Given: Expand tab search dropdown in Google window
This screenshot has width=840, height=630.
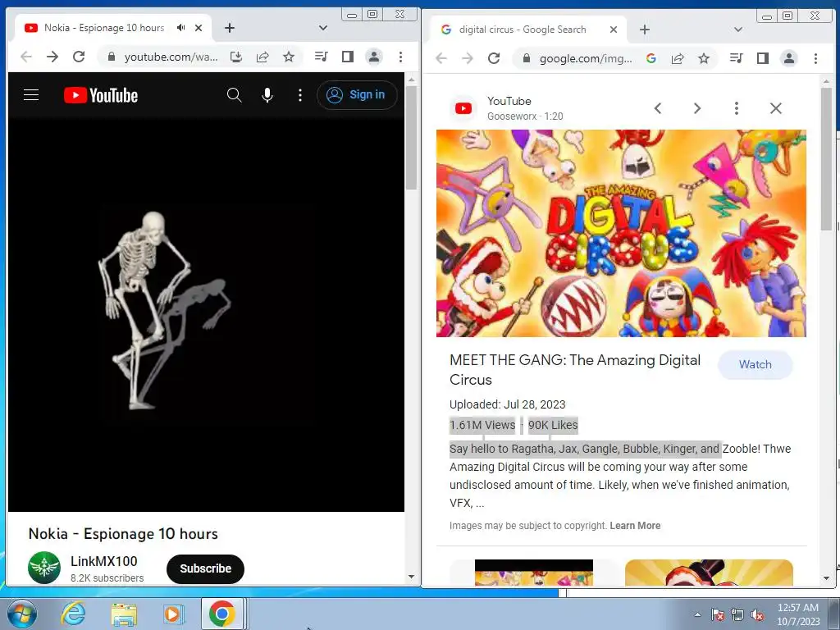Looking at the screenshot, I should pos(738,30).
